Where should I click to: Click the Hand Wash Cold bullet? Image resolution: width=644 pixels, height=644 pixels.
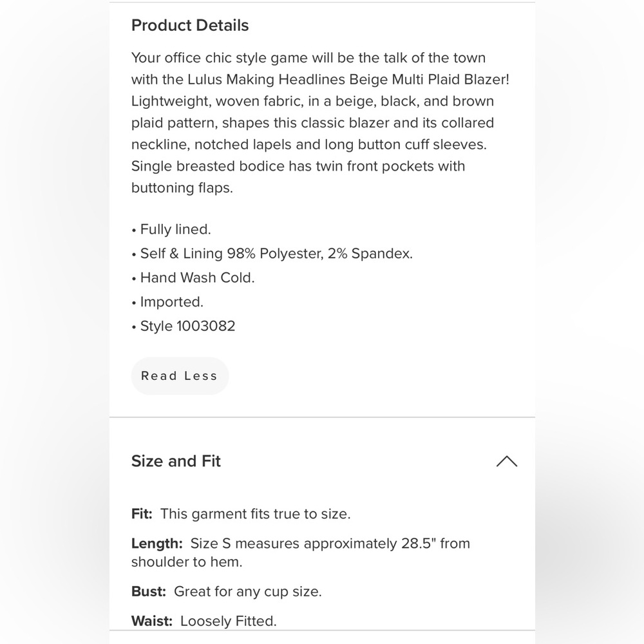pyautogui.click(x=193, y=278)
